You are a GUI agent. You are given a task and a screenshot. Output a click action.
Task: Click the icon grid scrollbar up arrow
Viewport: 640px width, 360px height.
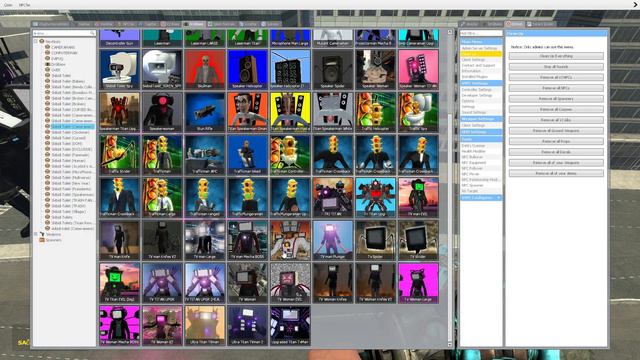click(x=450, y=31)
